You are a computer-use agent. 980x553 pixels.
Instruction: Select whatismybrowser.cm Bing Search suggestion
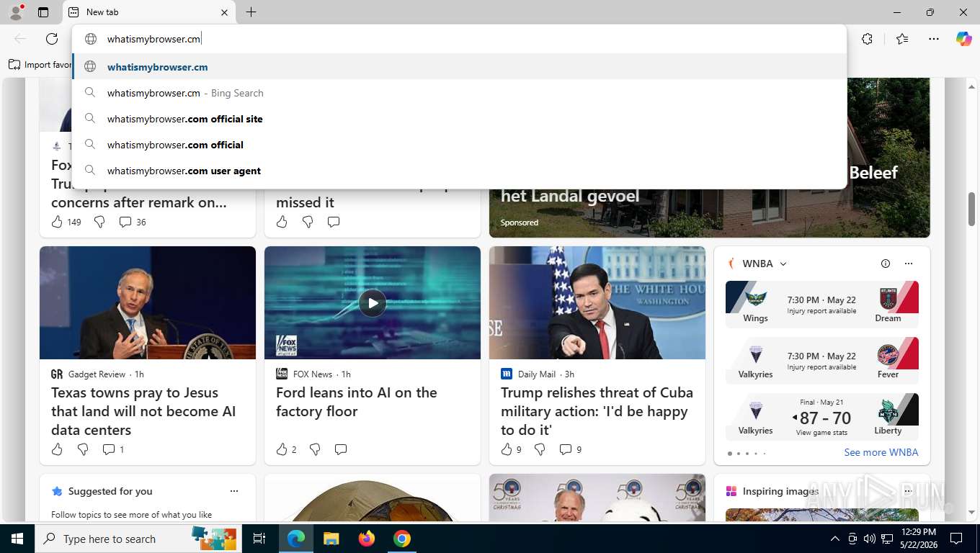459,93
